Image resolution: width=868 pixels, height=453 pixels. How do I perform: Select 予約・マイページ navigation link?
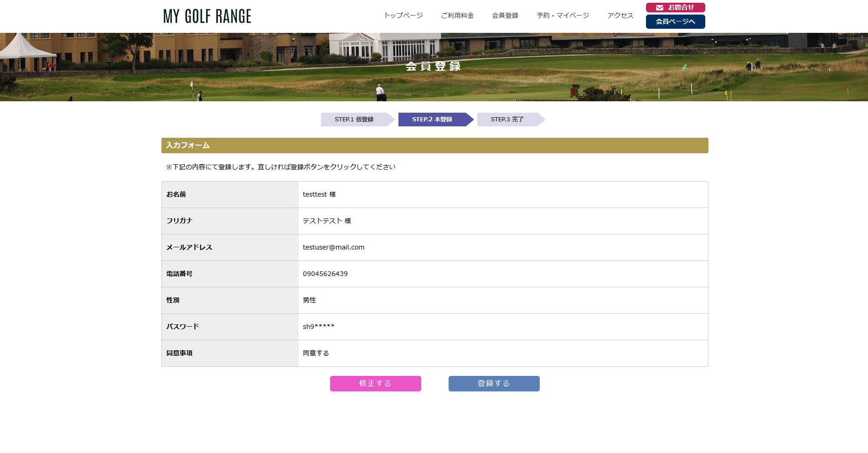(x=563, y=16)
